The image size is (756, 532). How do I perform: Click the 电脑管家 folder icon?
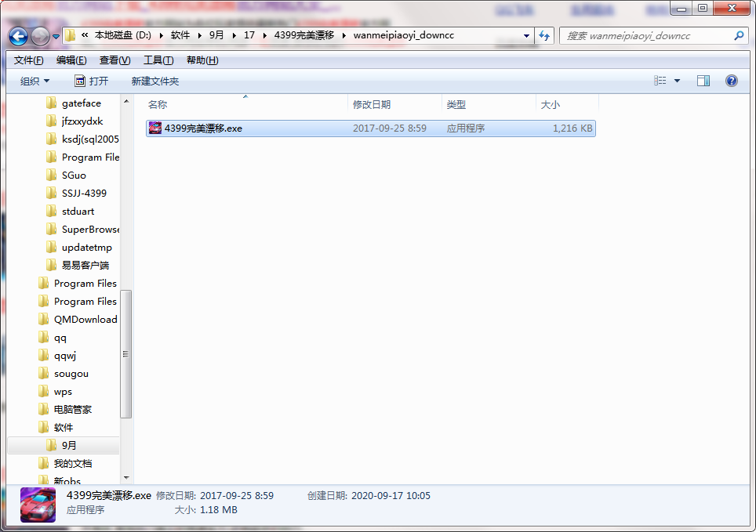point(43,409)
